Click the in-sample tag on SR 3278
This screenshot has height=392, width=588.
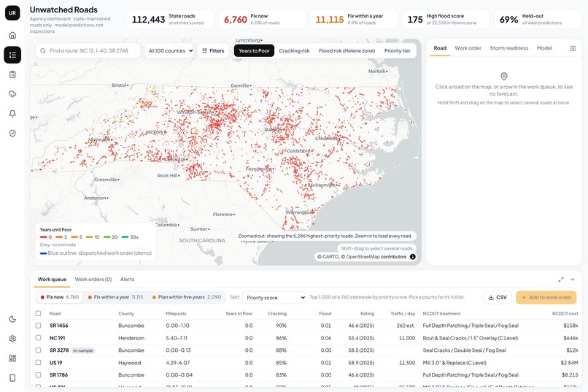83,350
